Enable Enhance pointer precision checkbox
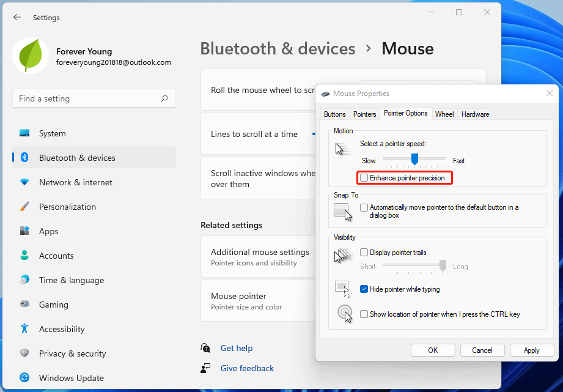 (x=364, y=178)
